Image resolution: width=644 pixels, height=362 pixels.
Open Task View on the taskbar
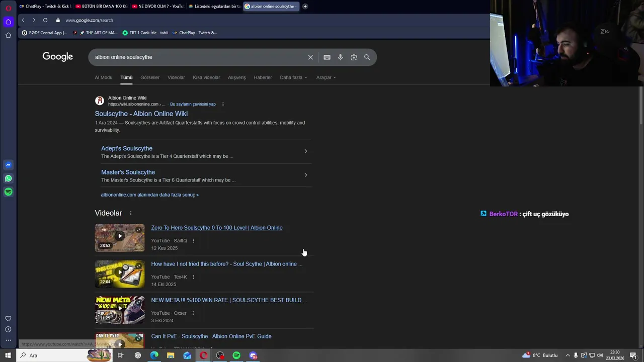(121, 355)
